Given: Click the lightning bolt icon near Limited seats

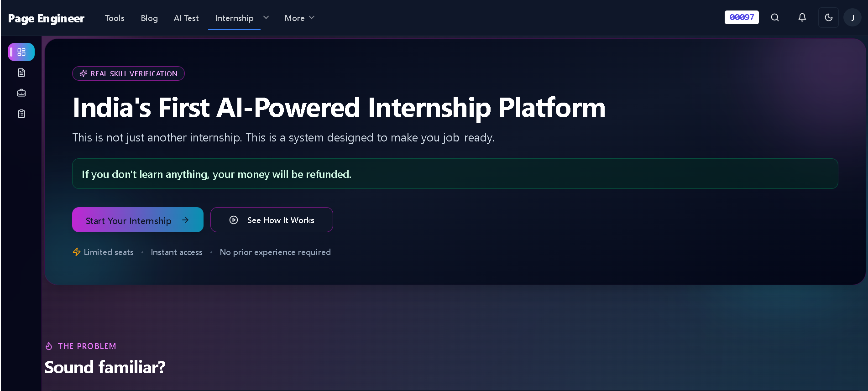Looking at the screenshot, I should click(x=77, y=252).
